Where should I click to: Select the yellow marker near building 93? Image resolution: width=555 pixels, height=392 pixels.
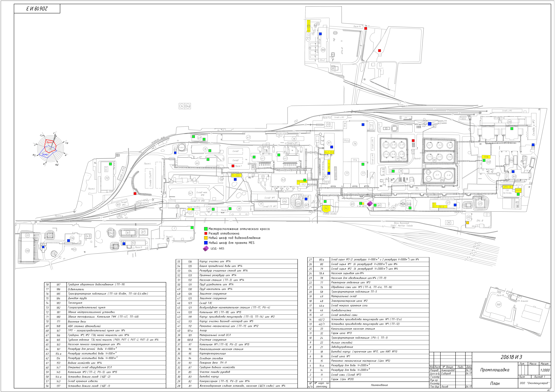coord(468,223)
